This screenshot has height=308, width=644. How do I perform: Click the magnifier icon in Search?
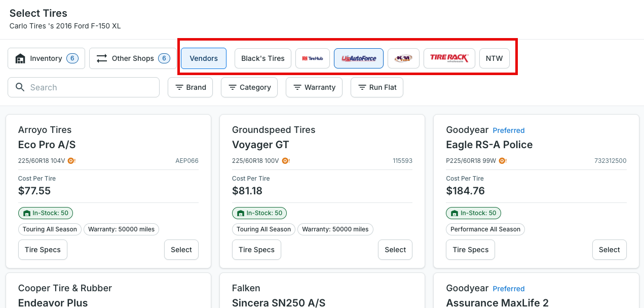point(20,87)
